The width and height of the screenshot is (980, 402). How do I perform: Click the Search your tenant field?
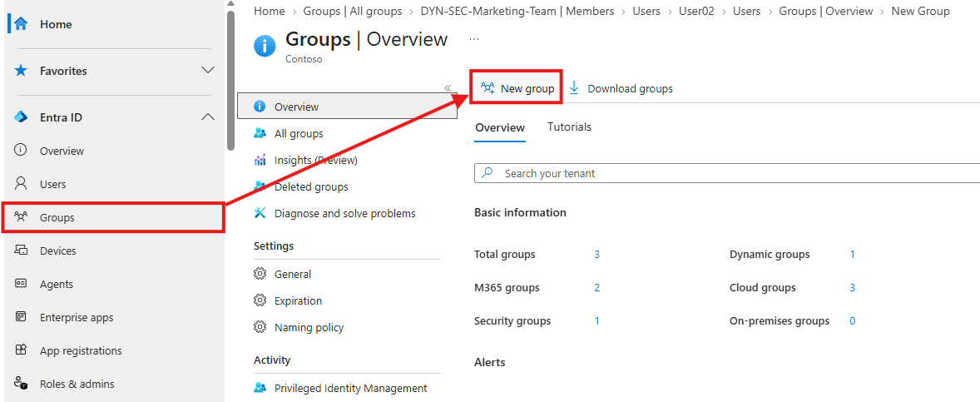point(727,173)
